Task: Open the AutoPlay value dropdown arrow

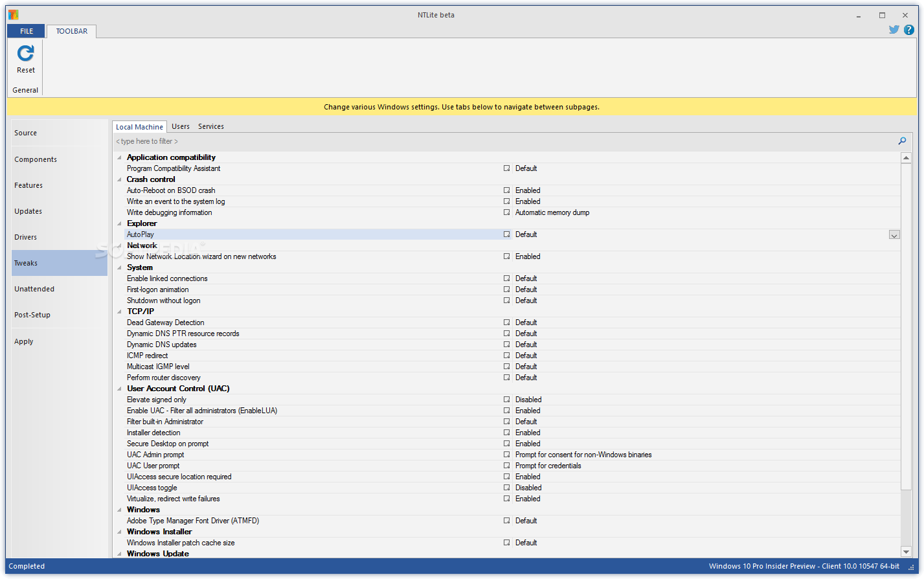Action: pyautogui.click(x=894, y=235)
